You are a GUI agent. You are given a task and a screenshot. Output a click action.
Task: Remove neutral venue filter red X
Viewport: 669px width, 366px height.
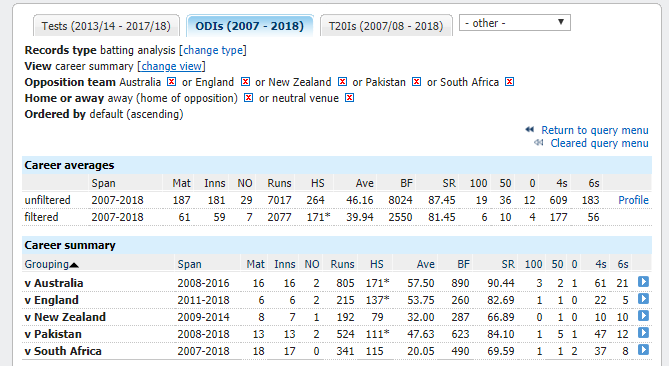tap(349, 98)
